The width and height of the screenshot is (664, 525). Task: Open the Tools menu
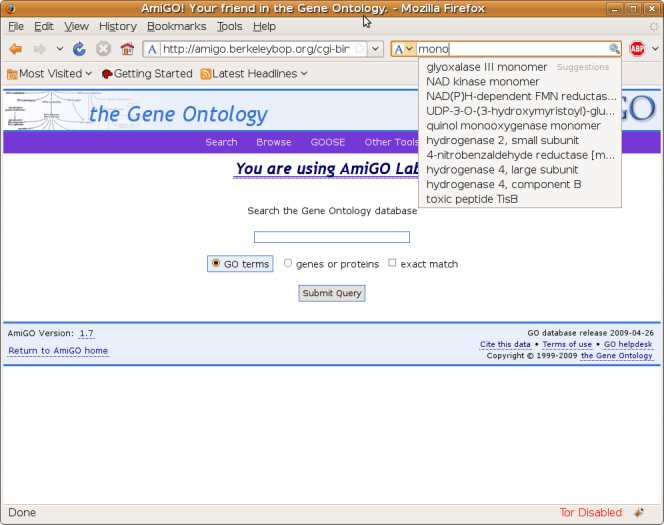tap(230, 26)
